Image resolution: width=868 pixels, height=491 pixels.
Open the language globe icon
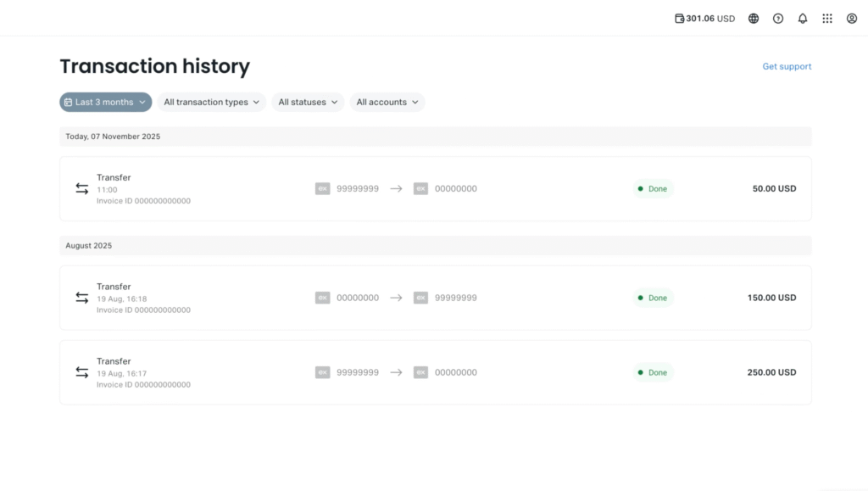(x=754, y=19)
